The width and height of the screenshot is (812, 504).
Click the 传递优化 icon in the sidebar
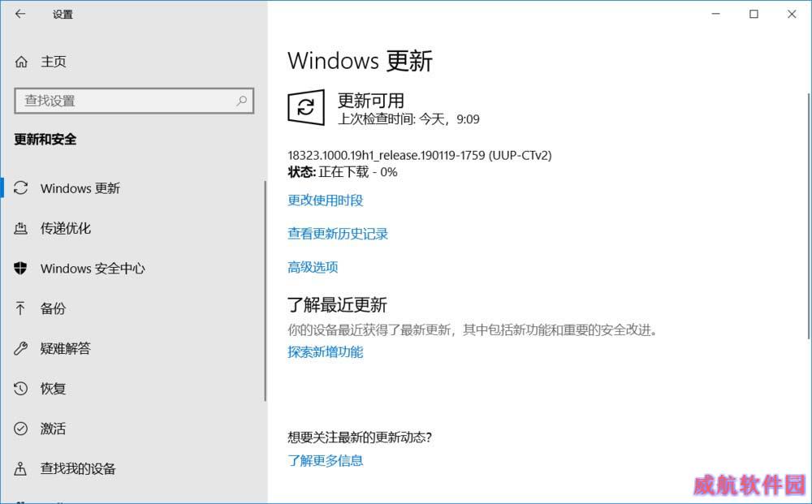tap(21, 228)
